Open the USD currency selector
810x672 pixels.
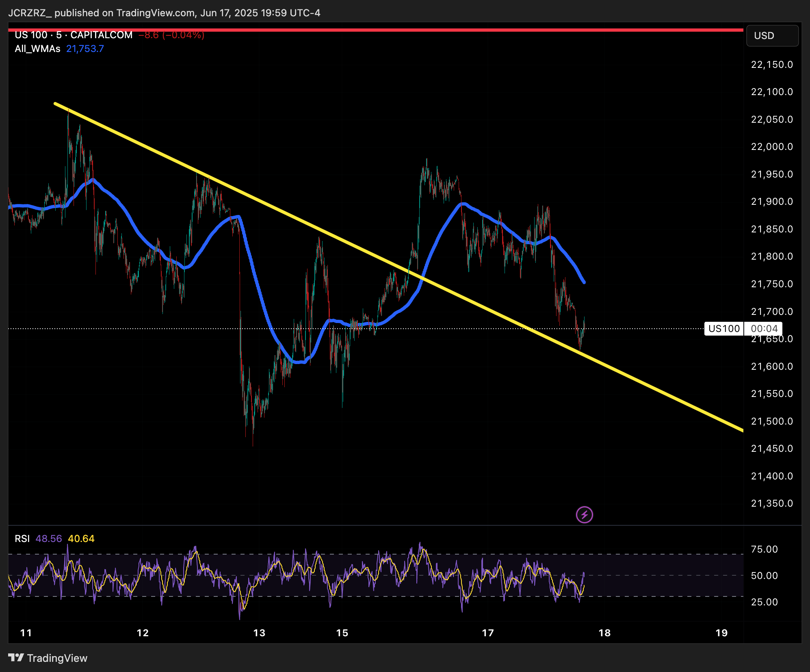pyautogui.click(x=772, y=36)
